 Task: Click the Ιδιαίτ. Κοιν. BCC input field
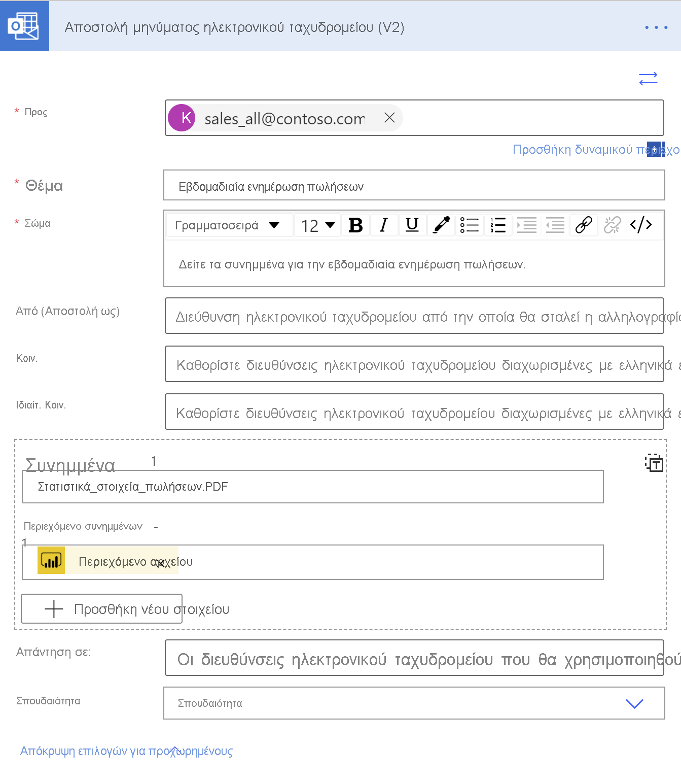tap(414, 412)
